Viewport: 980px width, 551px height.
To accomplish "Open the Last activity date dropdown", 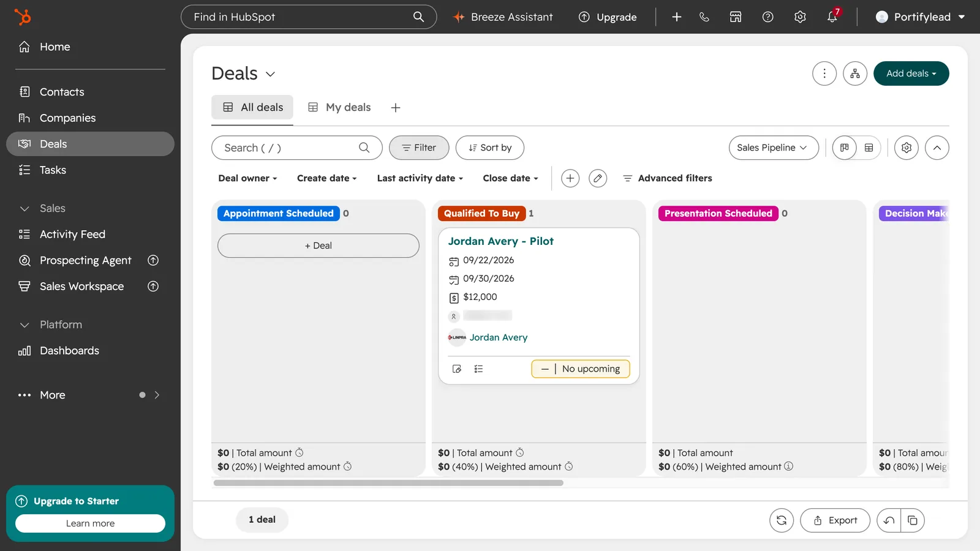I will tap(420, 178).
